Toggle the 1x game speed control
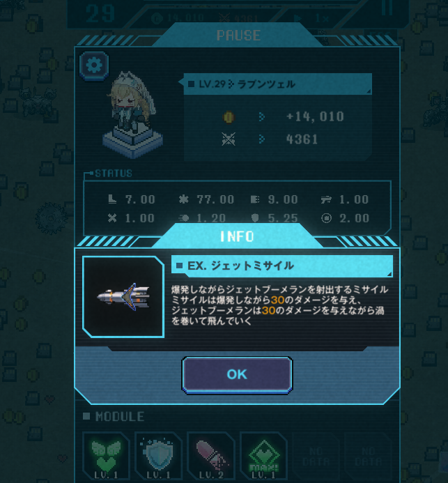This screenshot has height=483, width=448. click(x=311, y=19)
